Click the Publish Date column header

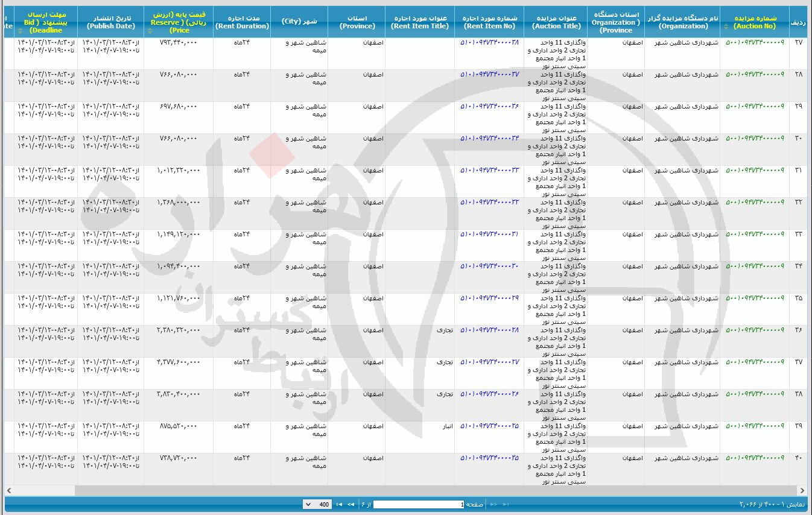pyautogui.click(x=111, y=22)
